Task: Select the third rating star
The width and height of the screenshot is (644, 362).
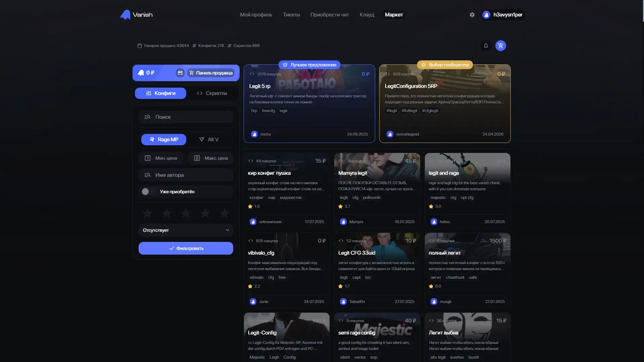Action: point(186,213)
